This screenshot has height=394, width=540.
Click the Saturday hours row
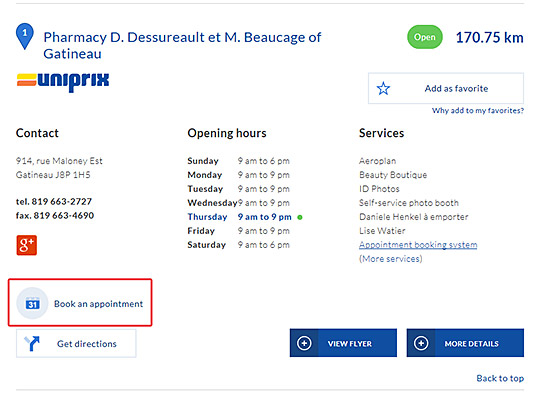[x=238, y=245]
